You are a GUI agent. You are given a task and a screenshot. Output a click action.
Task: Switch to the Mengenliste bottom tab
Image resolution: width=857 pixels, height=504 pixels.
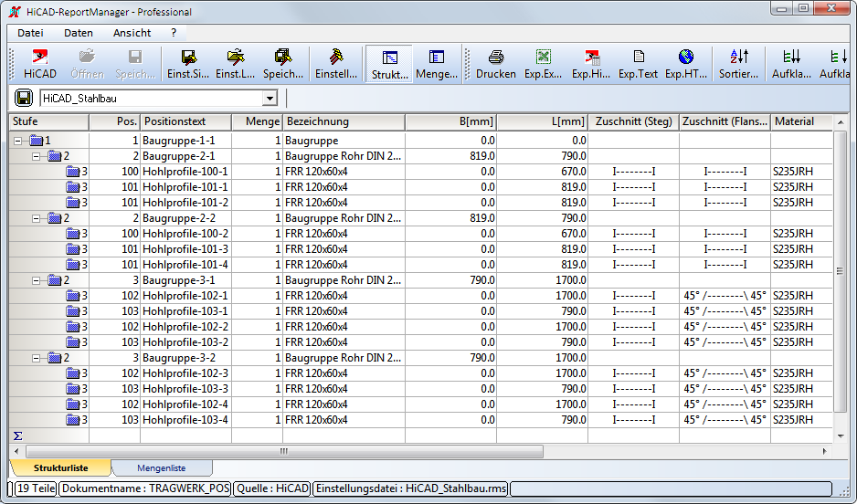coord(161,467)
